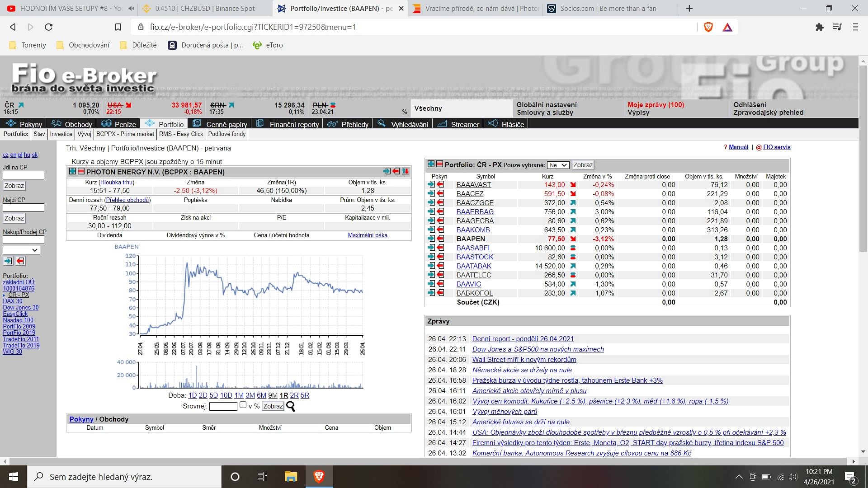Open 'Denní report - pondělí 26.04.2021' news
Screen dimensions: 868x488
tap(523, 338)
